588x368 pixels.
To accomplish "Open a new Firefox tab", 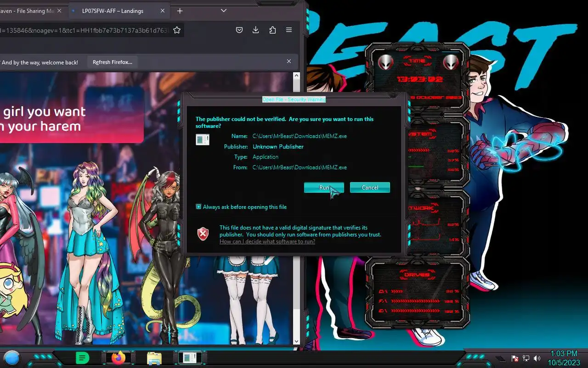I will [x=180, y=11].
